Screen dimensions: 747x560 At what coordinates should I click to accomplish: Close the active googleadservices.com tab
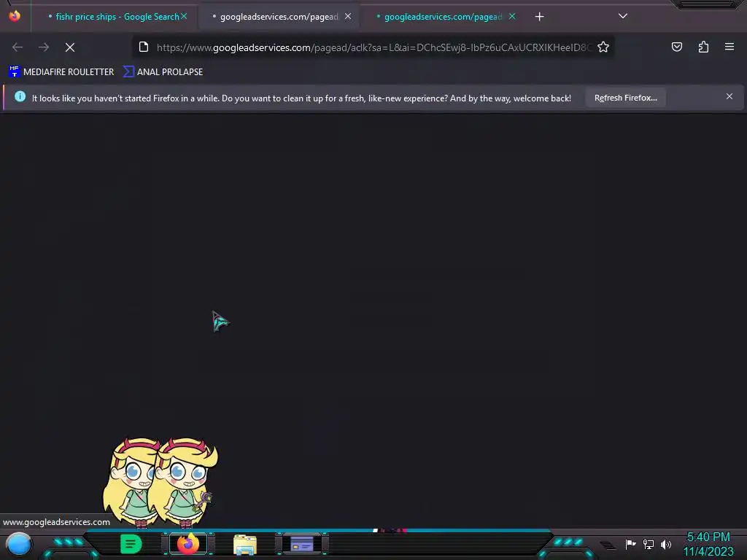[348, 16]
